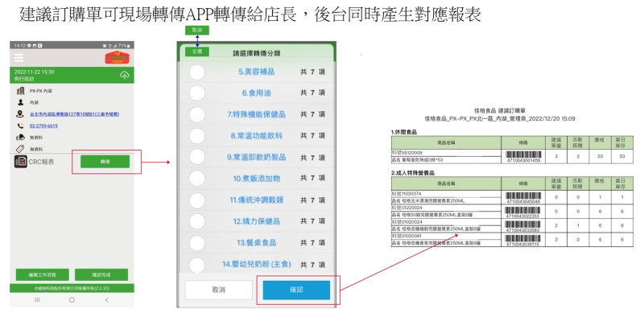Click the 料號55120008 cell in the report
644x309 pixels.
point(446,153)
